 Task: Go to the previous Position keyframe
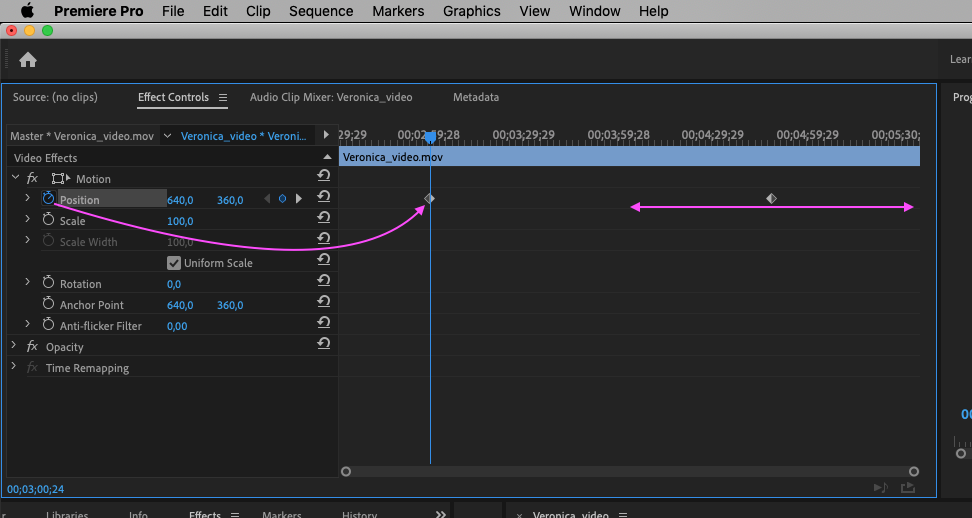coord(267,199)
